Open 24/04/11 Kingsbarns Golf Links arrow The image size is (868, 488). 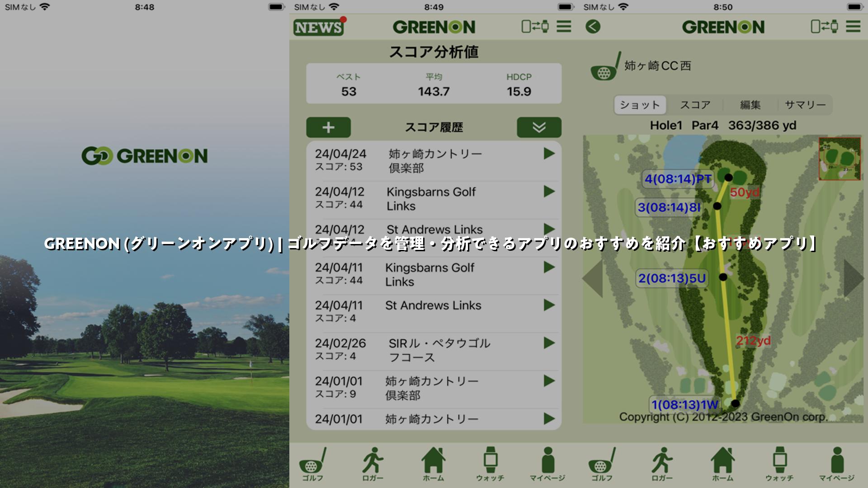pos(549,267)
